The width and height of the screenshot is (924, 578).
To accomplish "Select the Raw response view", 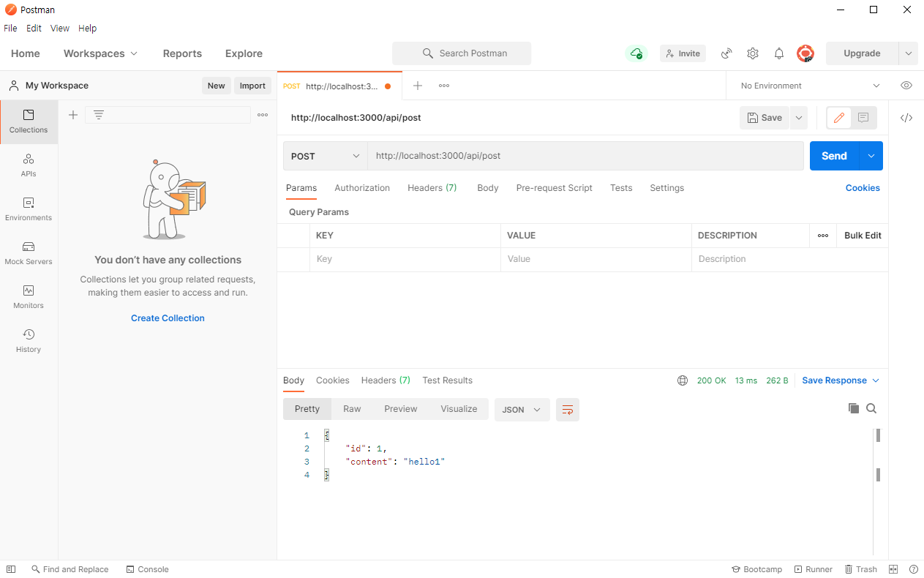I will [352, 409].
